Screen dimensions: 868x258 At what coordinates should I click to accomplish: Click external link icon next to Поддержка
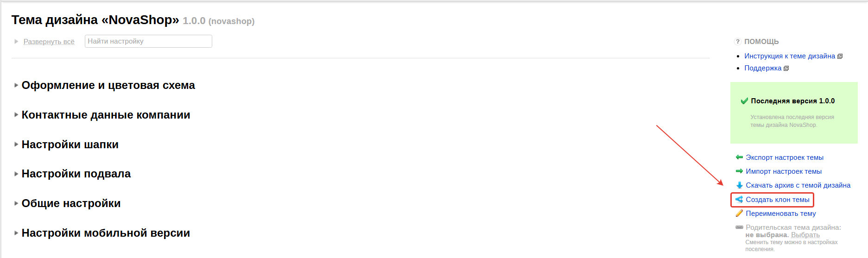[786, 69]
